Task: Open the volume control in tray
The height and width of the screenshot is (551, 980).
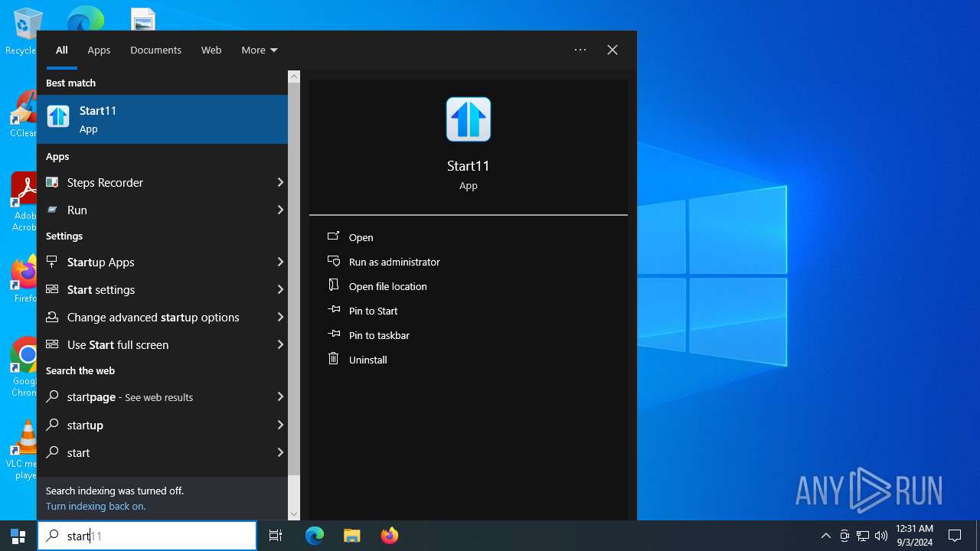Action: tap(881, 536)
